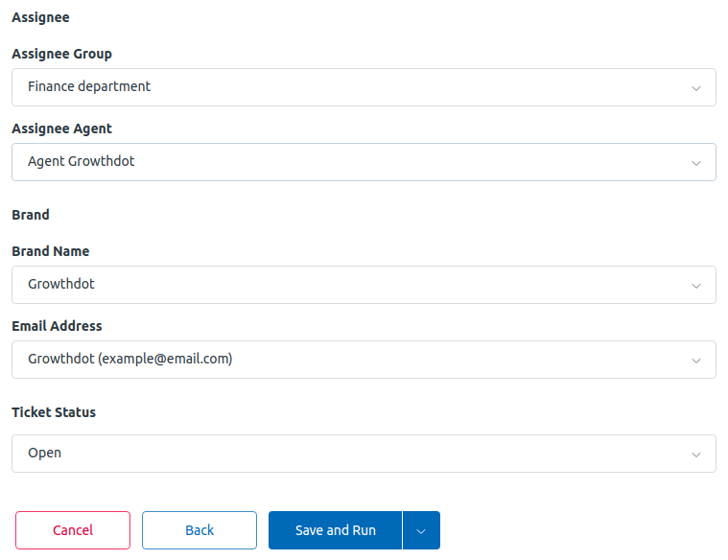This screenshot has width=728, height=560.
Task: Click the Email Address chevron arrow
Action: [695, 361]
